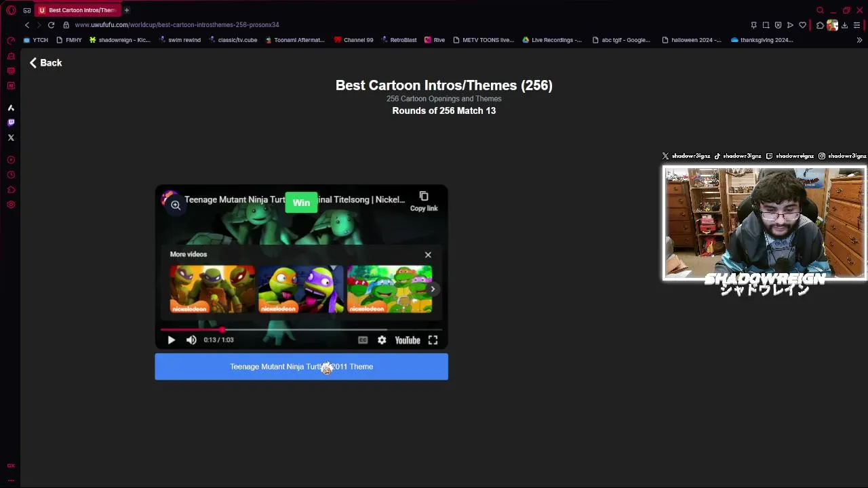Image resolution: width=868 pixels, height=488 pixels.
Task: Open video on YouTube via logo
Action: click(x=408, y=340)
